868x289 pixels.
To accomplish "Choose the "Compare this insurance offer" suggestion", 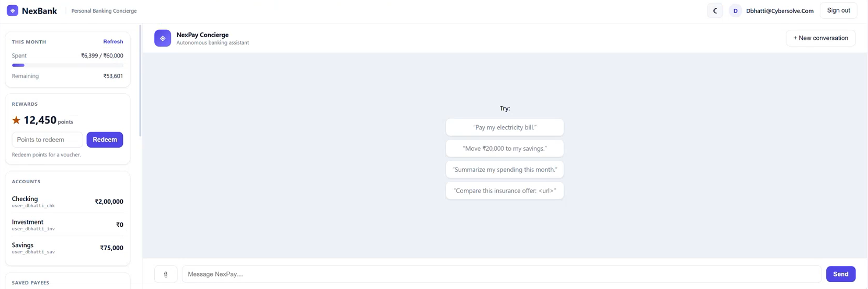I will (505, 191).
